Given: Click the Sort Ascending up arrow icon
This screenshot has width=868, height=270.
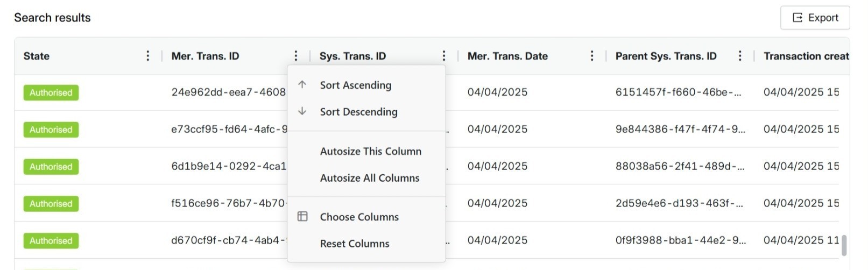Looking at the screenshot, I should [x=302, y=85].
